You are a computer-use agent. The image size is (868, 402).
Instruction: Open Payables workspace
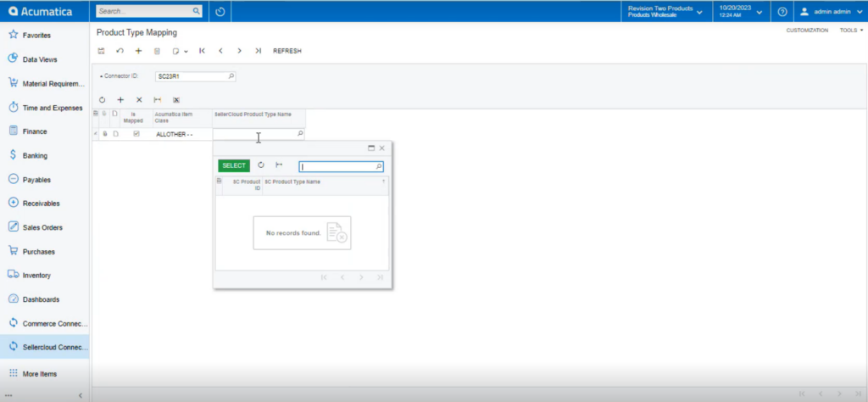(x=44, y=180)
